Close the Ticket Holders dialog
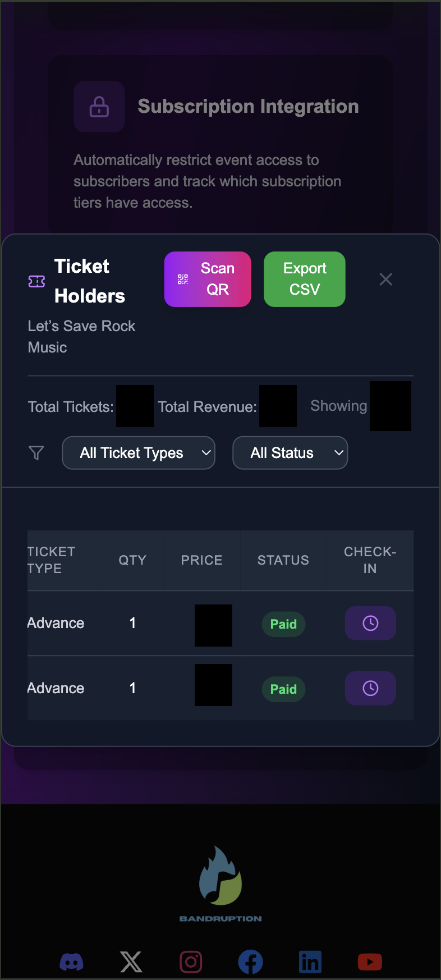Image resolution: width=441 pixels, height=980 pixels. (386, 279)
